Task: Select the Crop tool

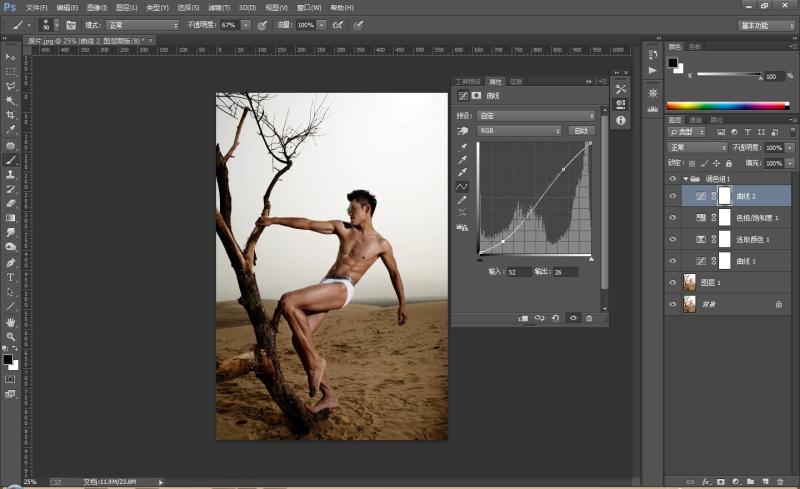Action: point(10,115)
